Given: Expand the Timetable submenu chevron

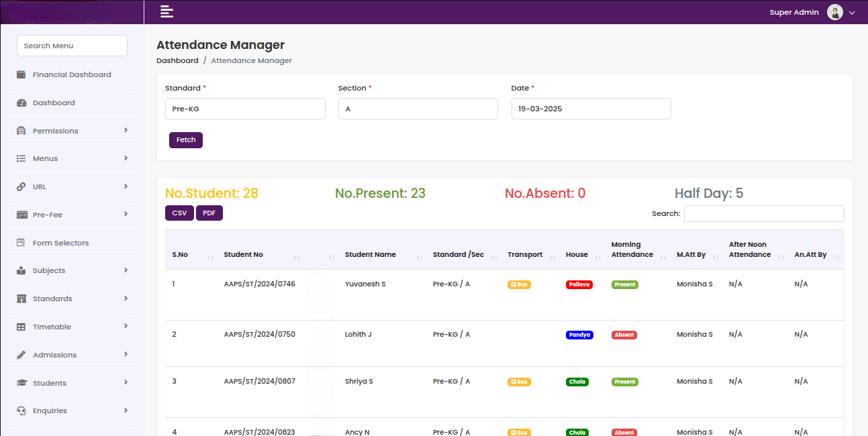Looking at the screenshot, I should tap(126, 326).
